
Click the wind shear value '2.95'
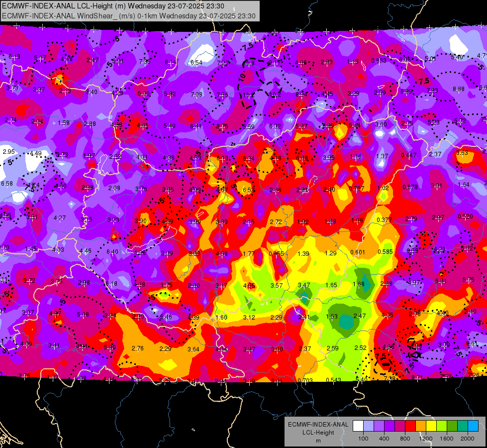(8, 152)
